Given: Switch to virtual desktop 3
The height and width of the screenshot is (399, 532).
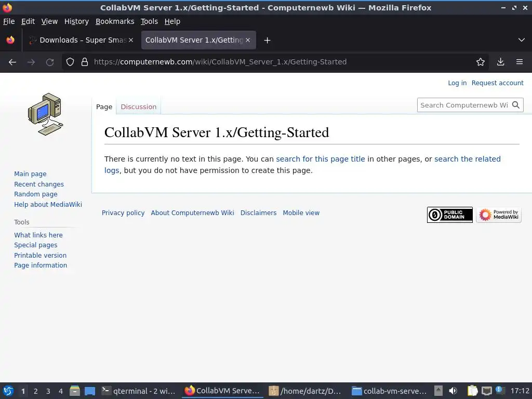Looking at the screenshot, I should (48, 391).
